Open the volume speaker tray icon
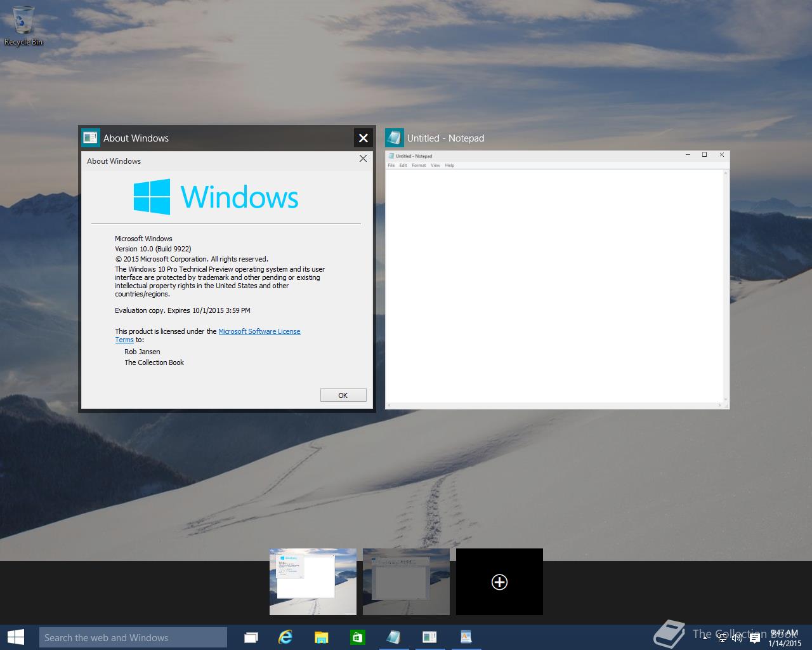 pos(737,638)
